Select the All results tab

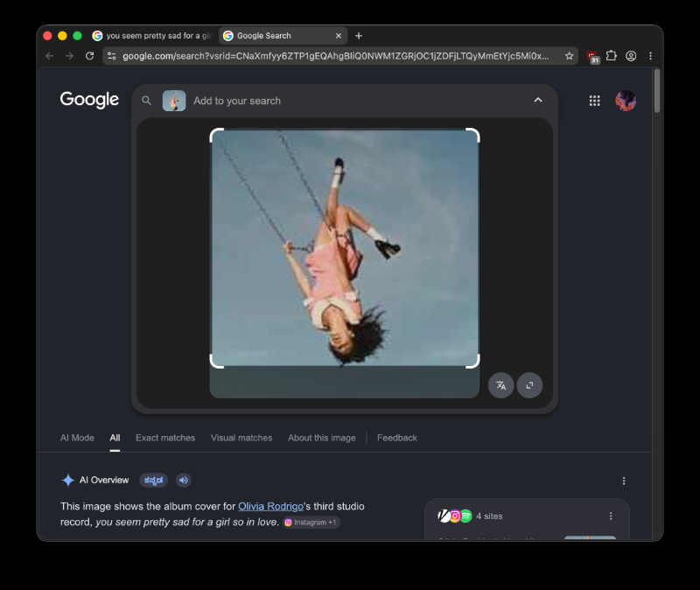(115, 438)
